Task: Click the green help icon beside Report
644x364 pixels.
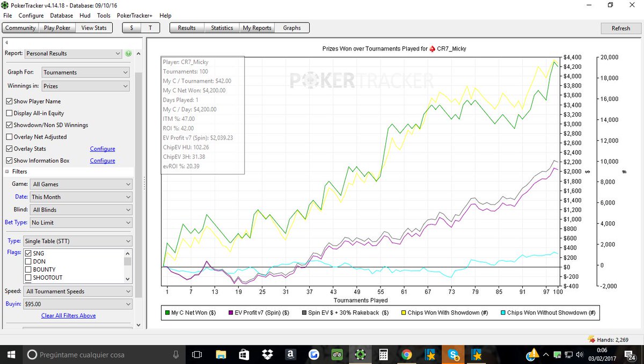Action: click(x=129, y=54)
